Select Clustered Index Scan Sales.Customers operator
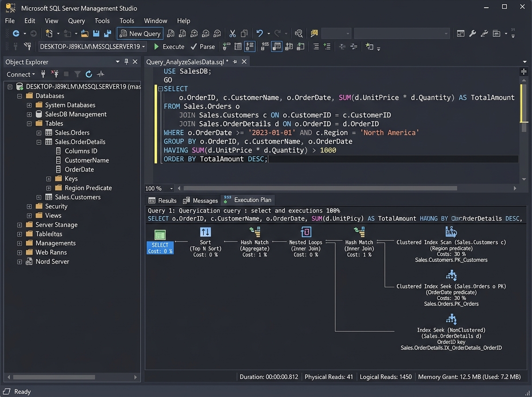This screenshot has width=532, height=397. tap(451, 244)
